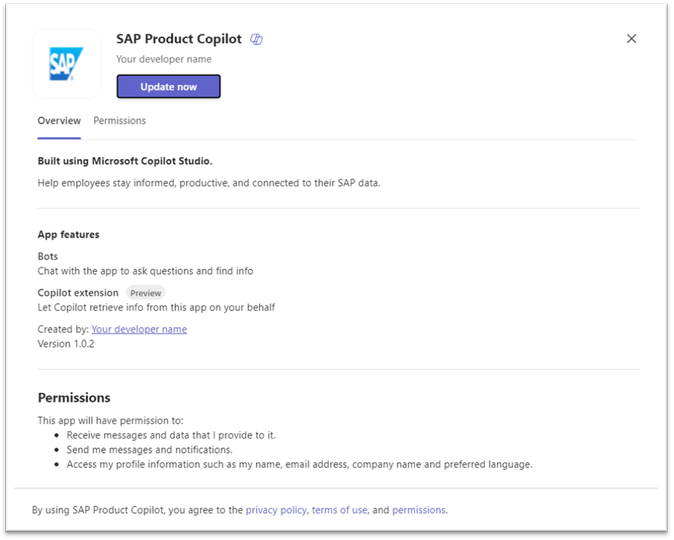This screenshot has width=674, height=540.
Task: Click the developer name under the title
Action: [x=164, y=59]
